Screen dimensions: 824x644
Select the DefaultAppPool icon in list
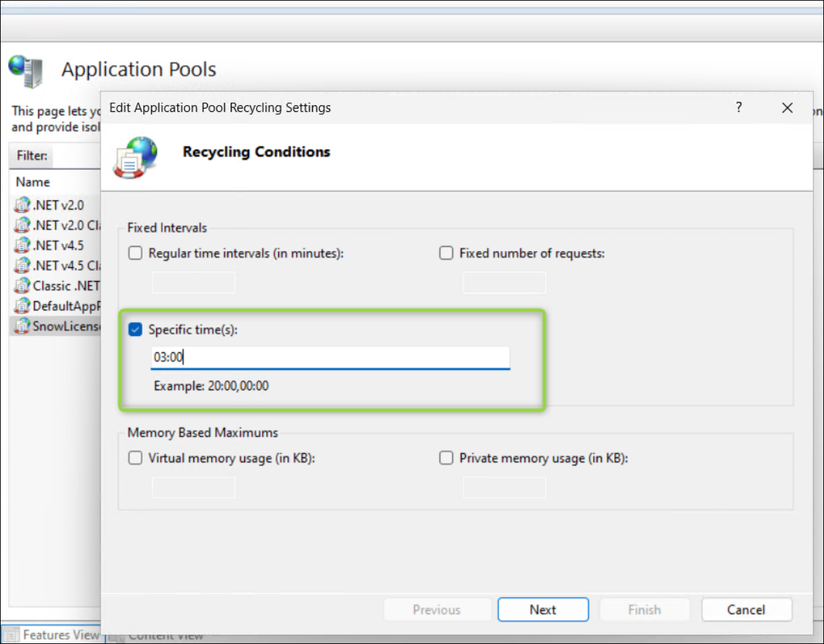(x=23, y=306)
